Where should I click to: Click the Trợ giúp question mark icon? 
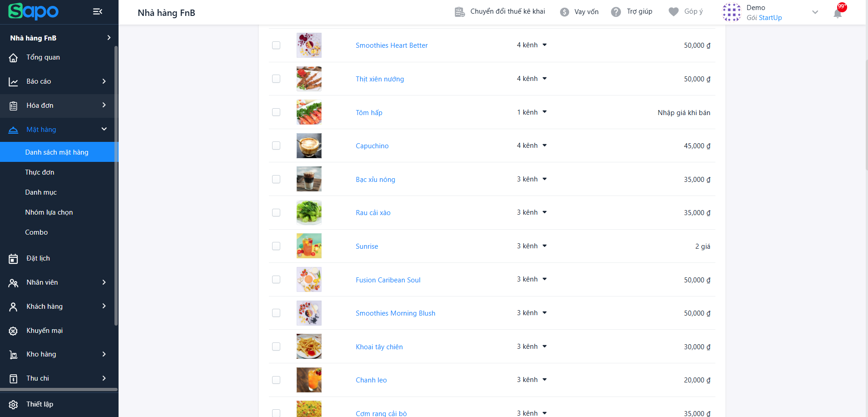point(615,12)
